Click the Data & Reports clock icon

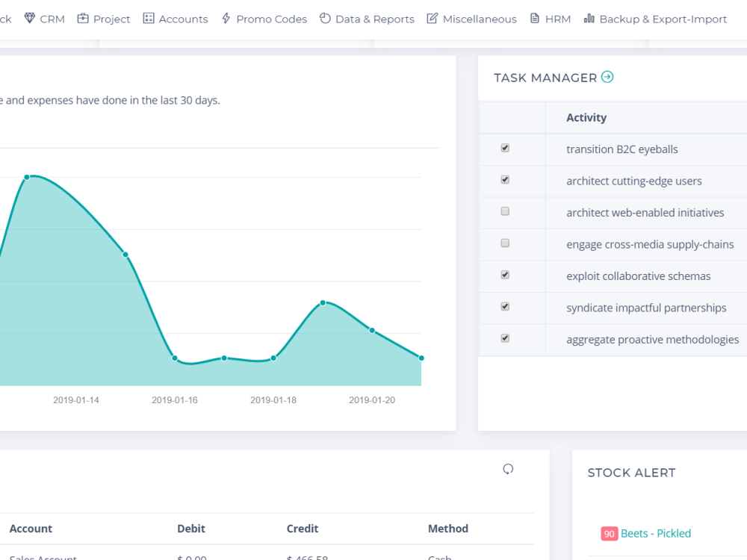325,19
